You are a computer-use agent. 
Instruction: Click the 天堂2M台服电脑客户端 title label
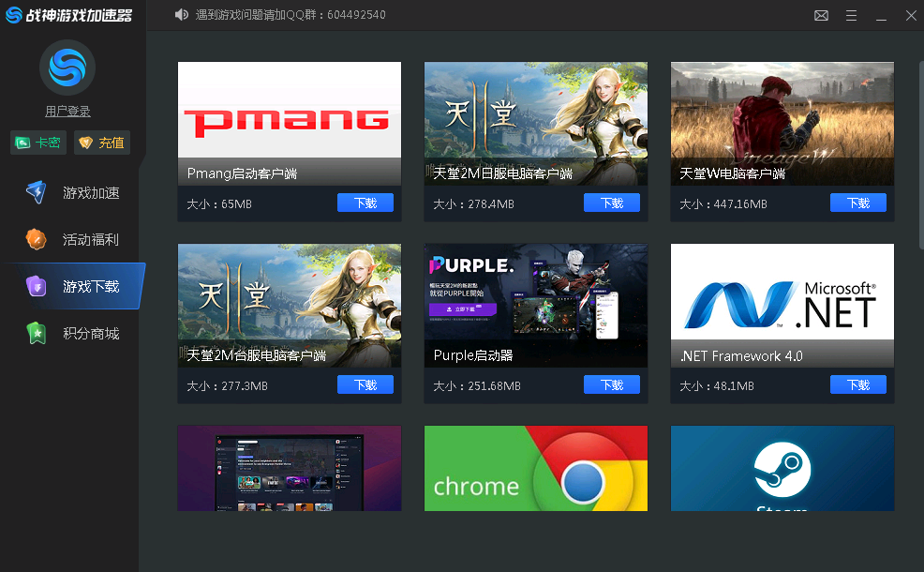(x=257, y=355)
